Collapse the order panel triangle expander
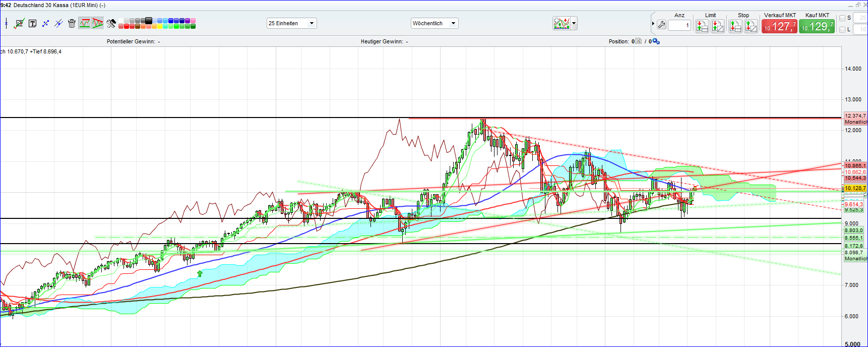This screenshot has height=347, width=868. 653,24
